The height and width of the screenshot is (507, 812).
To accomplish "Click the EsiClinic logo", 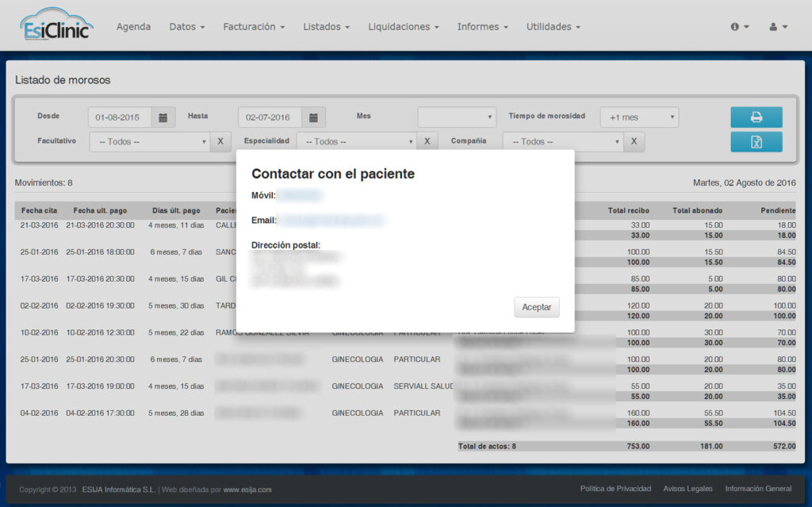I will (56, 25).
